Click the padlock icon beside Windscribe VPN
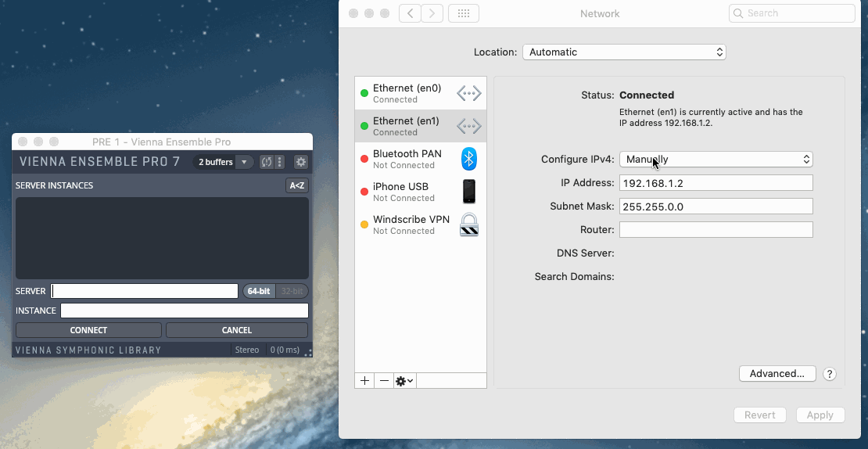 (469, 224)
